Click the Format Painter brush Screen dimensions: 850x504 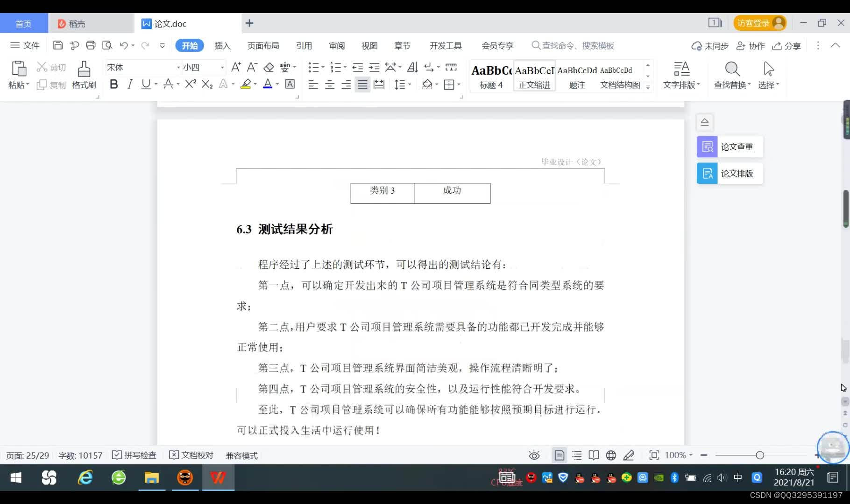[84, 69]
